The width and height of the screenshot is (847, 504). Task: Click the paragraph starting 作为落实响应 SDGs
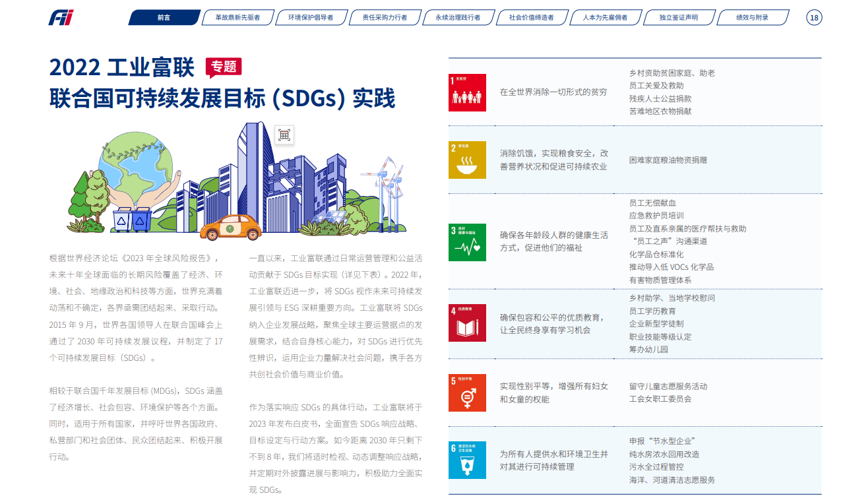click(336, 449)
